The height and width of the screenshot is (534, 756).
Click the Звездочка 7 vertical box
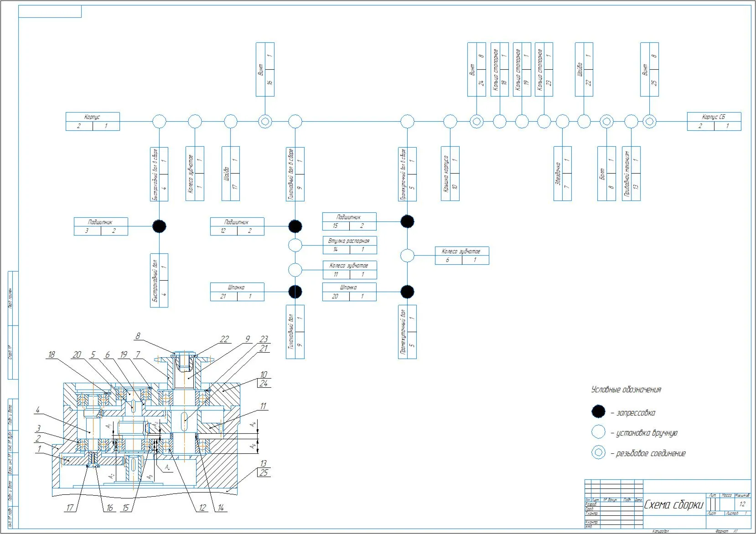click(x=563, y=174)
